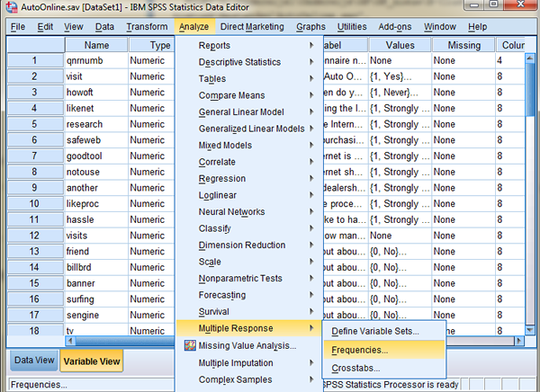Screen dimensions: 540x392
Task: Select the variable name cell 'qnrnumb'
Action: [96, 60]
